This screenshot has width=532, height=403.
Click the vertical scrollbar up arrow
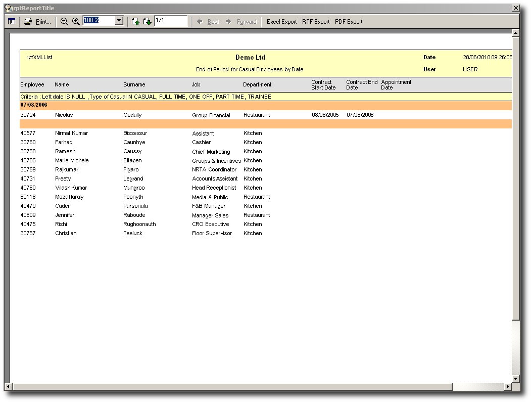pyautogui.click(x=515, y=33)
